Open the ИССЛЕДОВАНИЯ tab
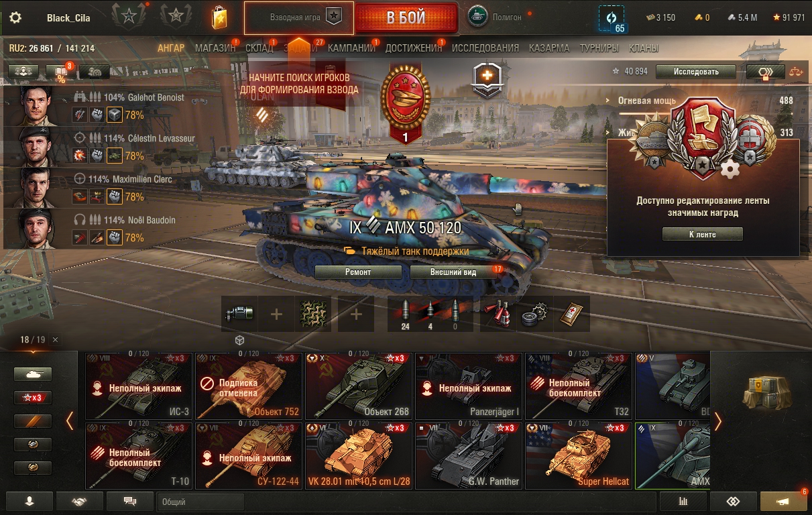Screen dimensions: 812x515 point(485,48)
